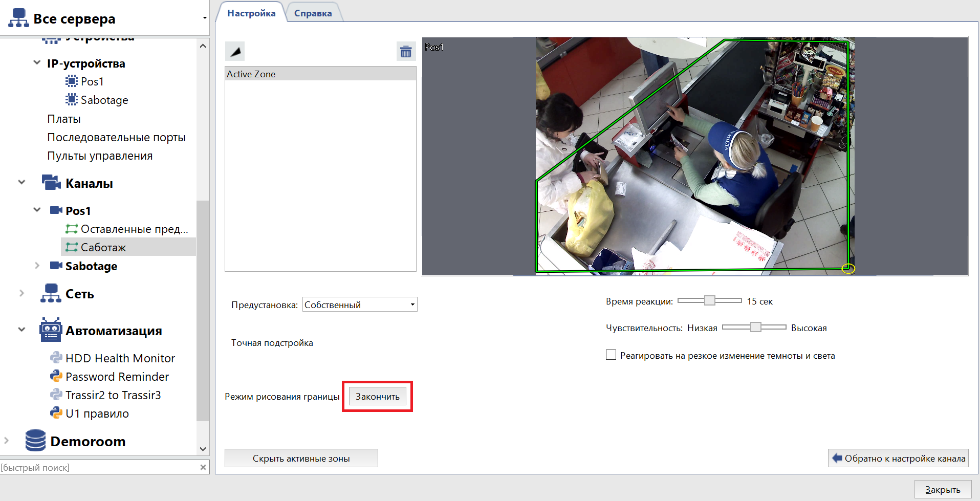The image size is (980, 501).
Task: Collapse the Каналы section
Action: [21, 183]
